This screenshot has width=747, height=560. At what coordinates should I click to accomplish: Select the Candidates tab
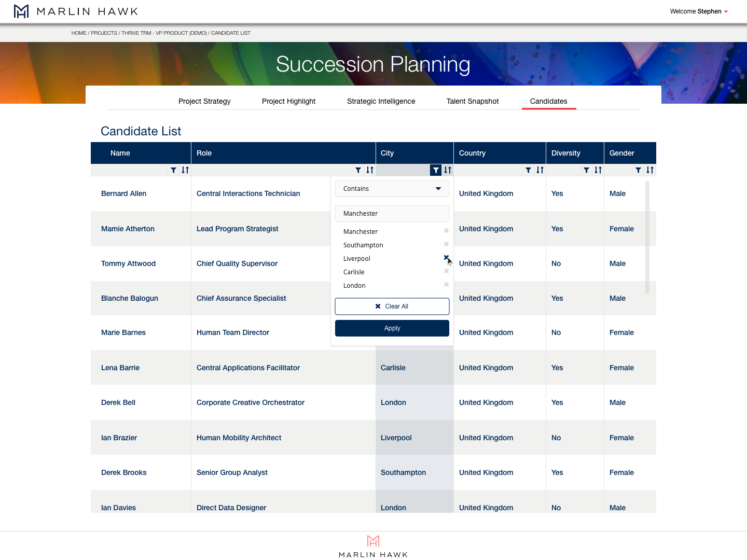pyautogui.click(x=549, y=101)
